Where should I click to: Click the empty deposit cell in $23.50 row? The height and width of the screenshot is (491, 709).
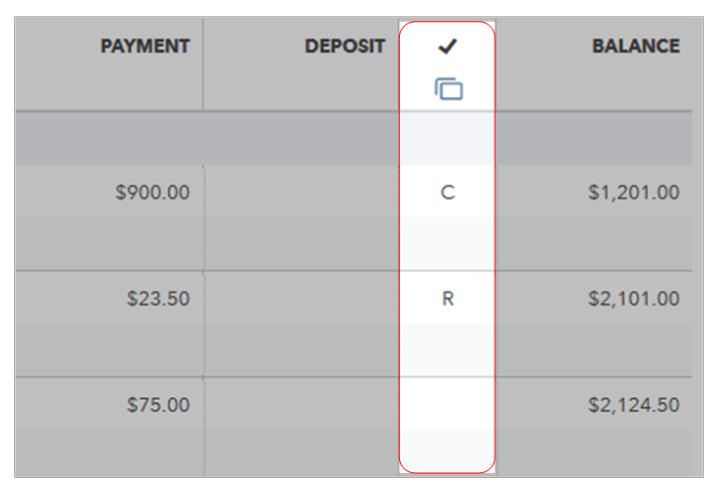click(300, 298)
